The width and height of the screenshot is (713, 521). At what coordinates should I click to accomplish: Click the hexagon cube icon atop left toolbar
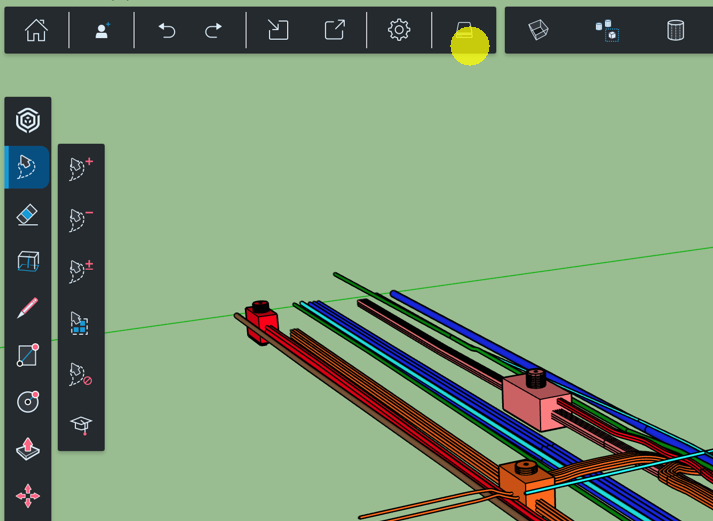pyautogui.click(x=28, y=121)
